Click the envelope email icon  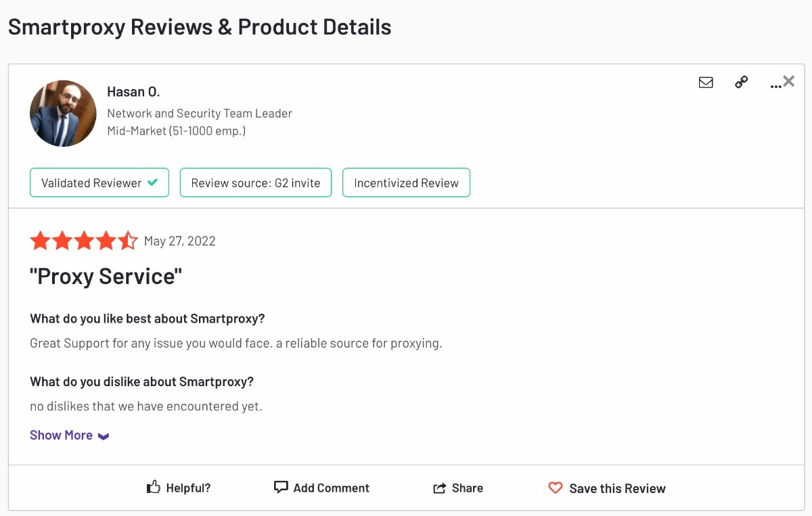[x=706, y=83]
